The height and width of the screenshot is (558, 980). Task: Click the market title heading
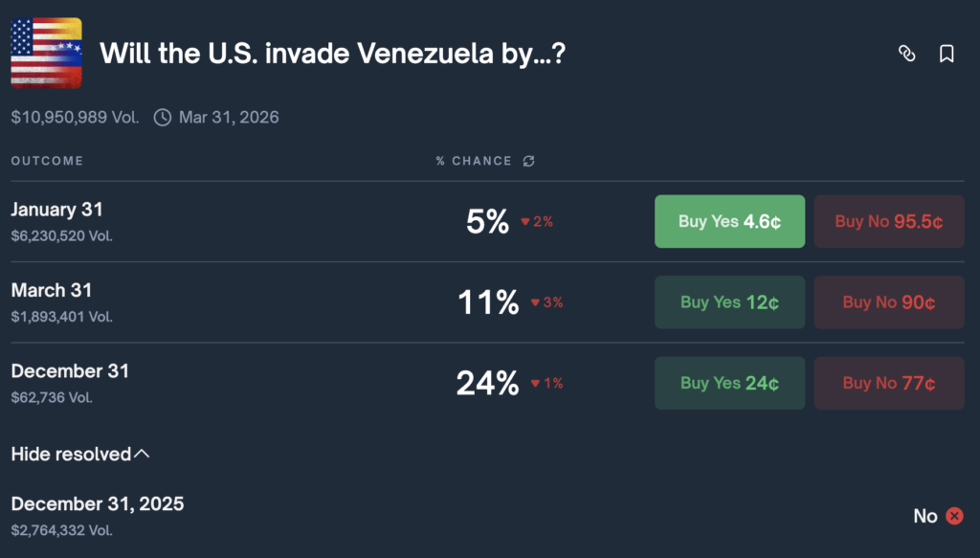(332, 54)
